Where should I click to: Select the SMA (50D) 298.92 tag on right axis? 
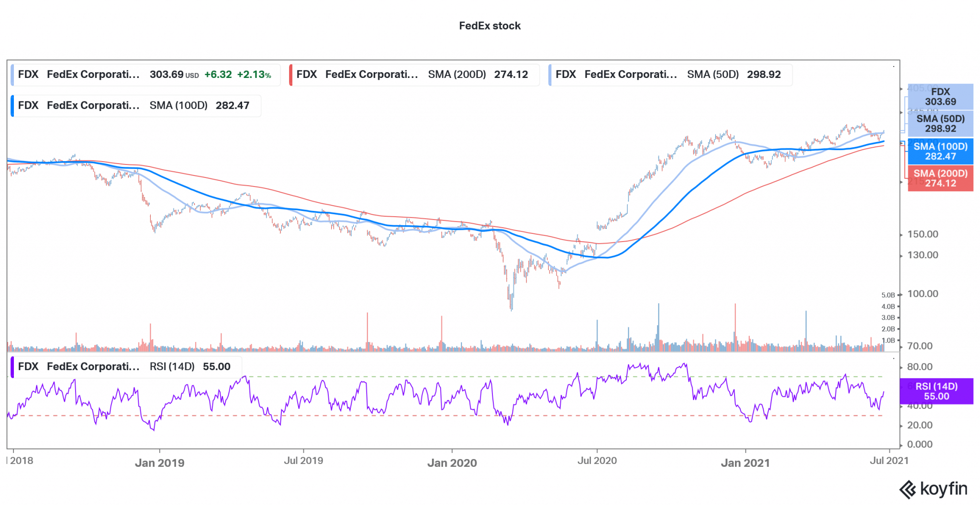point(940,123)
